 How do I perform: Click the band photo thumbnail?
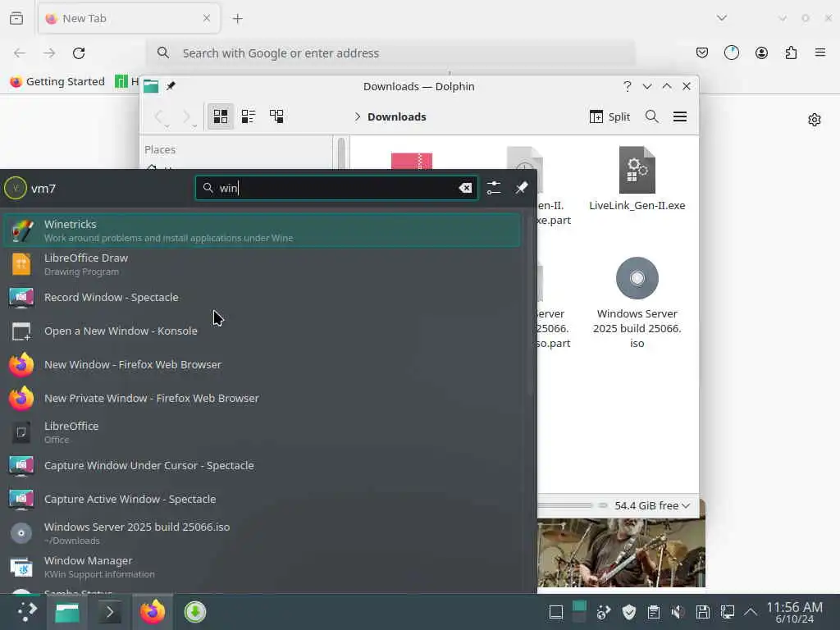(622, 552)
